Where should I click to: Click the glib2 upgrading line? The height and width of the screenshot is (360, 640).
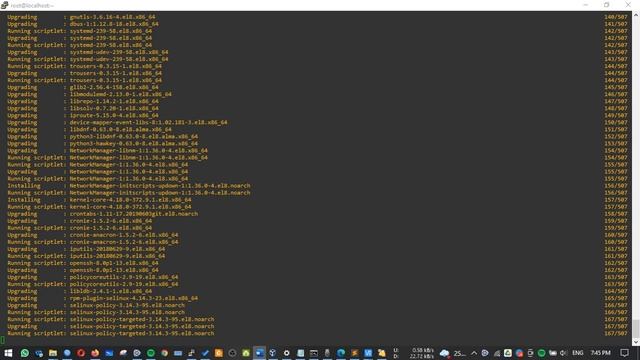pos(83,87)
